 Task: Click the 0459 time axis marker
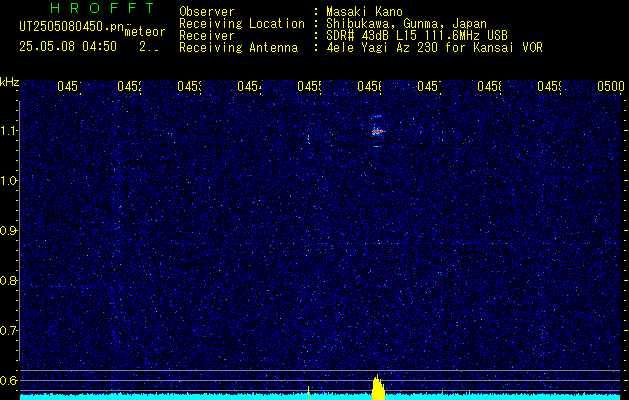(x=549, y=86)
